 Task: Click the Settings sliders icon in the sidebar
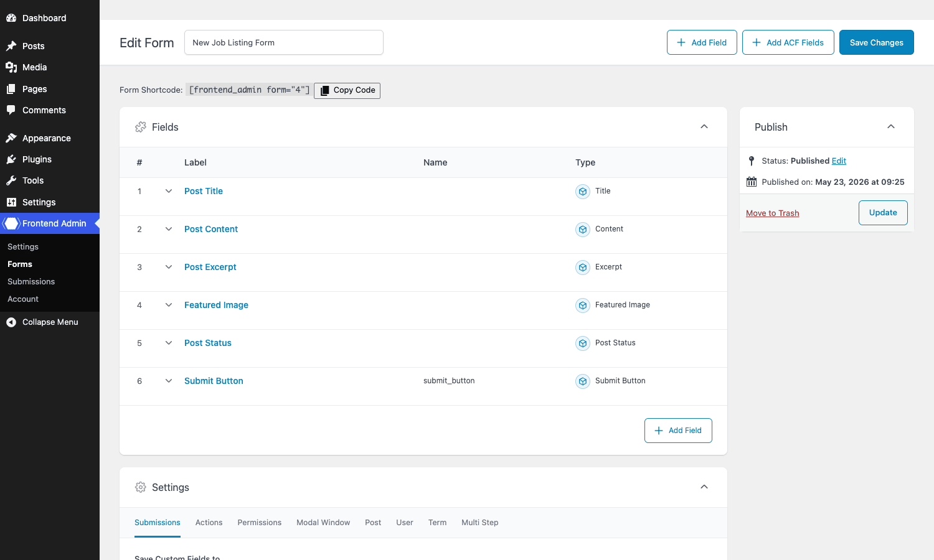point(11,202)
